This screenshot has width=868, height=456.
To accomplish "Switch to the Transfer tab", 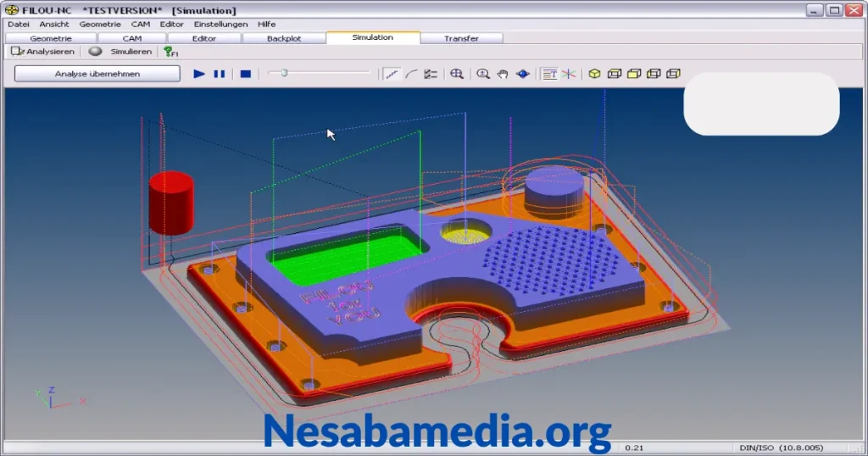I will click(461, 38).
